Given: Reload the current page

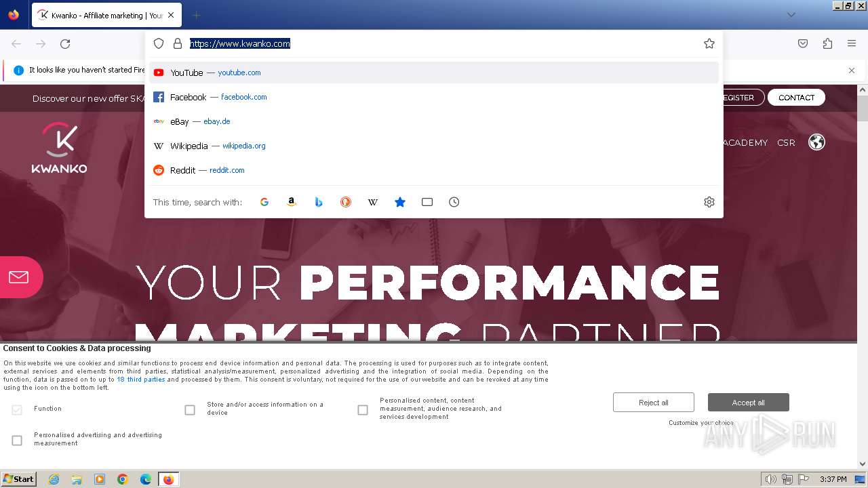Looking at the screenshot, I should 65,43.
